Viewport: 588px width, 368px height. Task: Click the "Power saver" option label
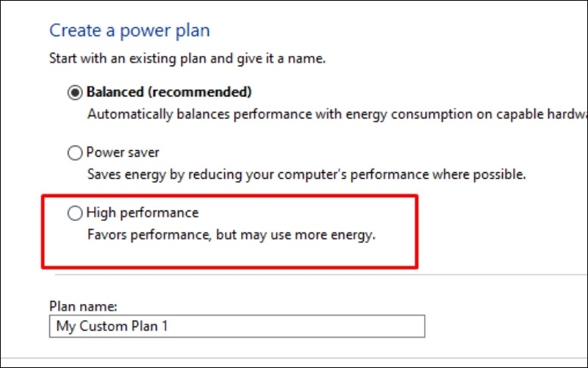123,153
